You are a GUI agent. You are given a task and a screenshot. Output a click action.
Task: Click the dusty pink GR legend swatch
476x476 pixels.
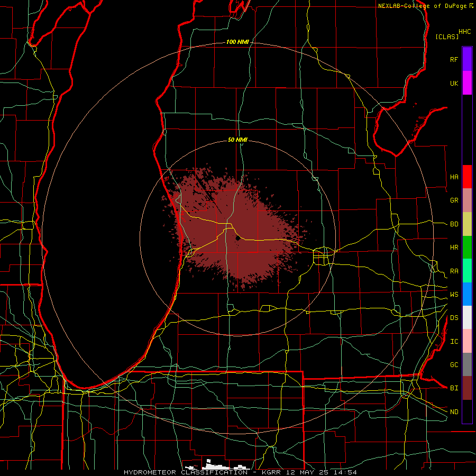[467, 200]
